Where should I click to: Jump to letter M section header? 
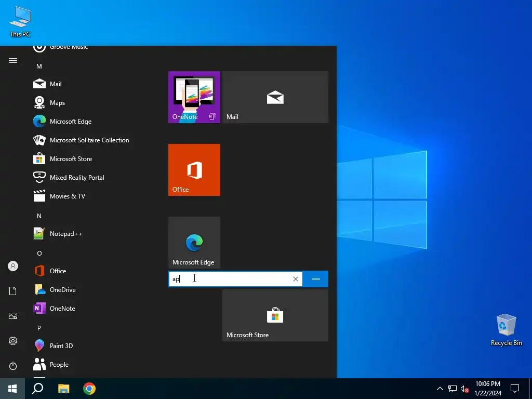39,66
